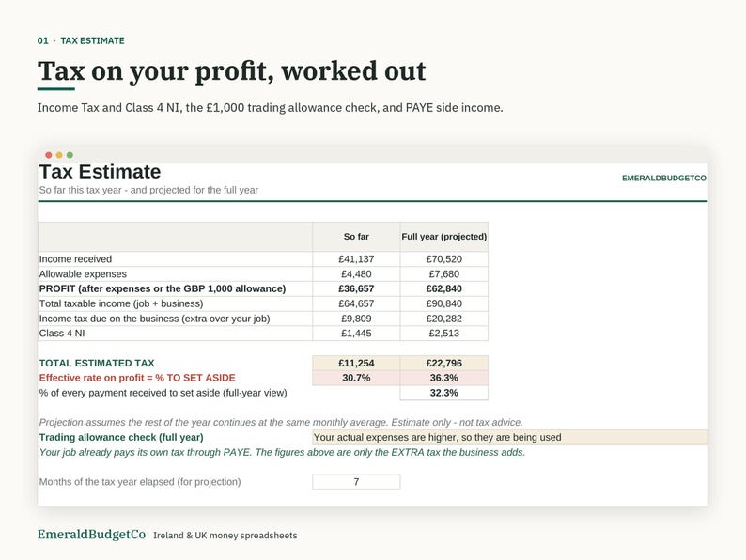Screen dimensions: 746x560
Task: Select the 32.3% set-aside cell
Action: pyautogui.click(x=443, y=393)
